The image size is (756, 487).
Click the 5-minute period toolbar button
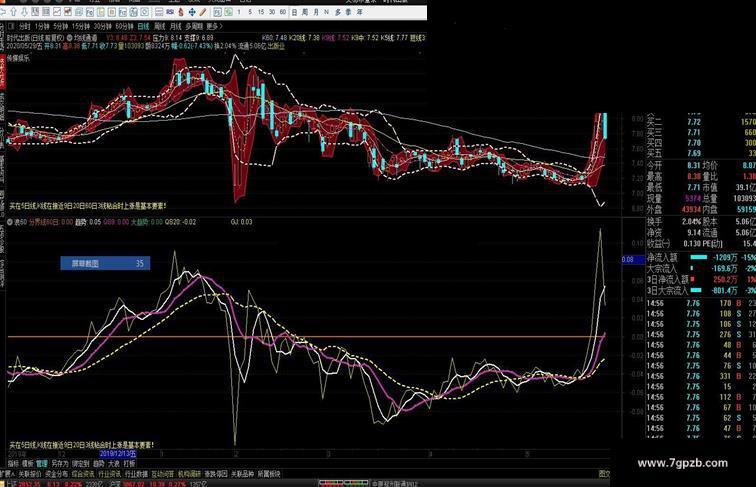[250, 12]
